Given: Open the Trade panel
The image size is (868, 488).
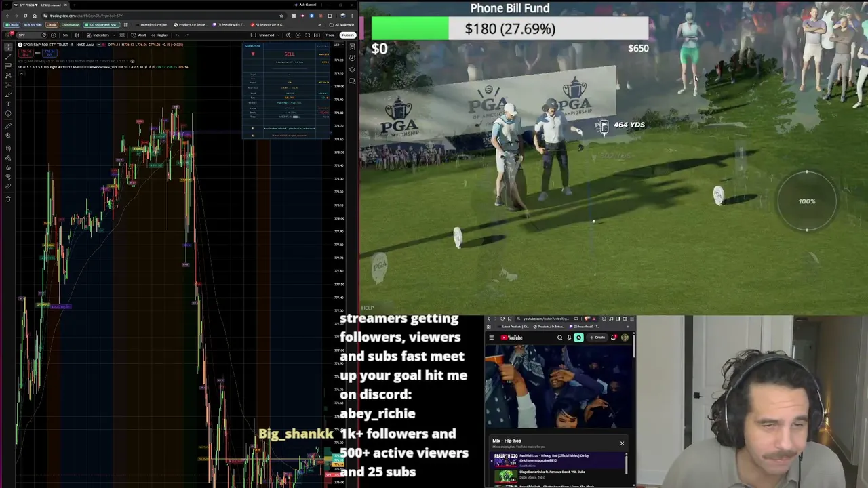Looking at the screenshot, I should click(x=331, y=35).
